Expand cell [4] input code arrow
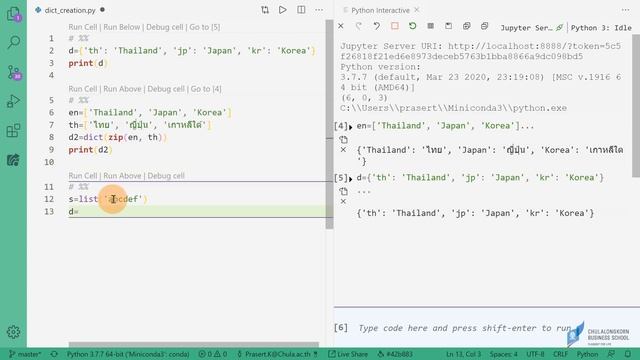 (x=351, y=127)
